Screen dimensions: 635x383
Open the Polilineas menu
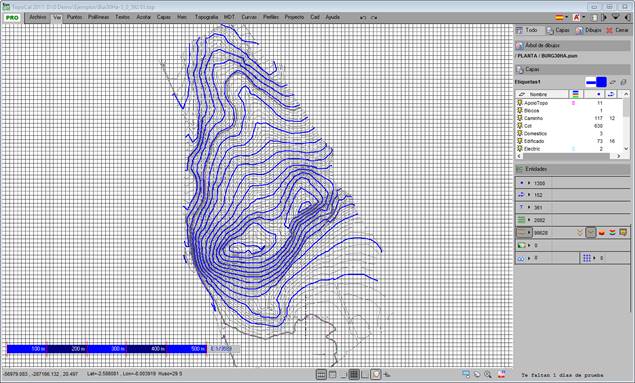(x=98, y=17)
